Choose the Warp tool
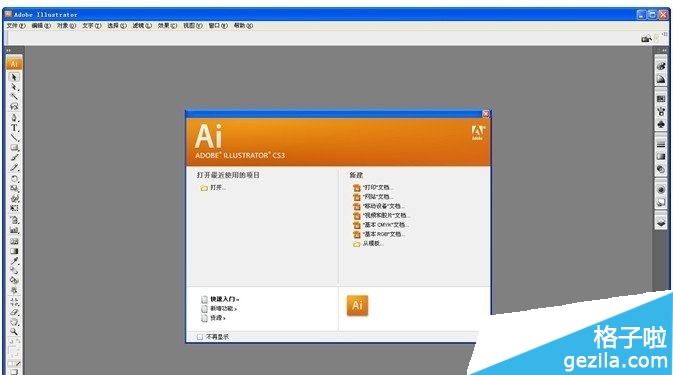The height and width of the screenshot is (375, 673). click(14, 198)
